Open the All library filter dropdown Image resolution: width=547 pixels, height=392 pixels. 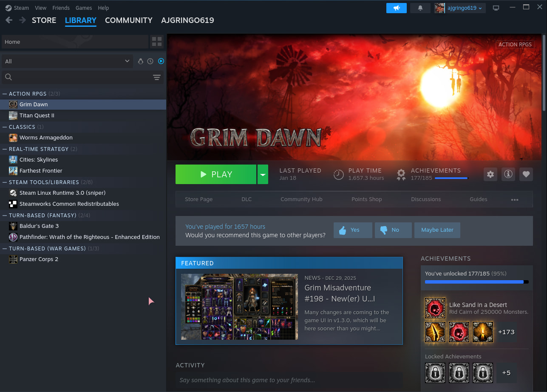(x=67, y=61)
